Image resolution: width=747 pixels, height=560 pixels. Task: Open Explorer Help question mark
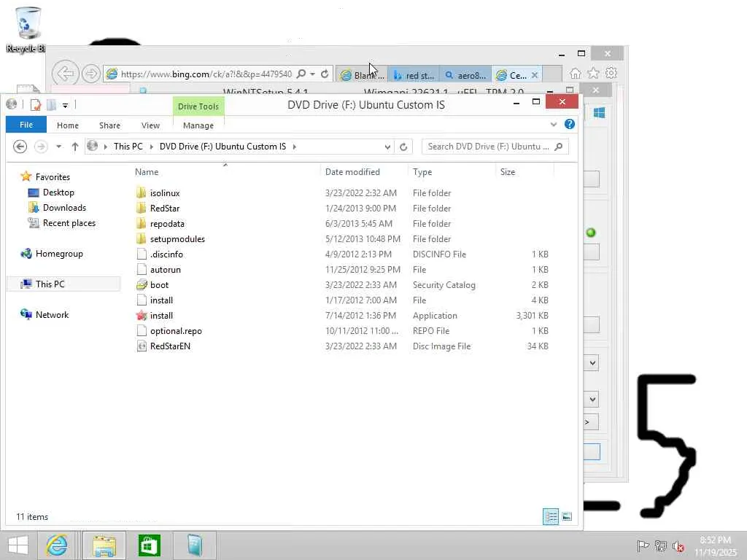click(x=569, y=124)
